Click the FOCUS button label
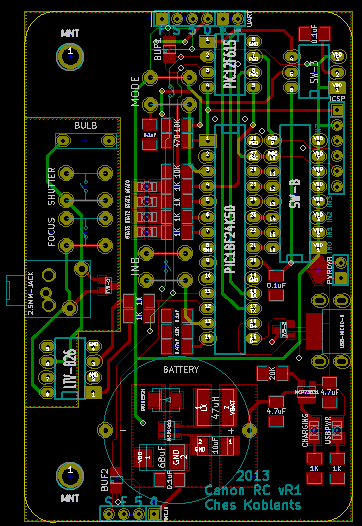Screen dimensions: 362x526 pos(51,232)
